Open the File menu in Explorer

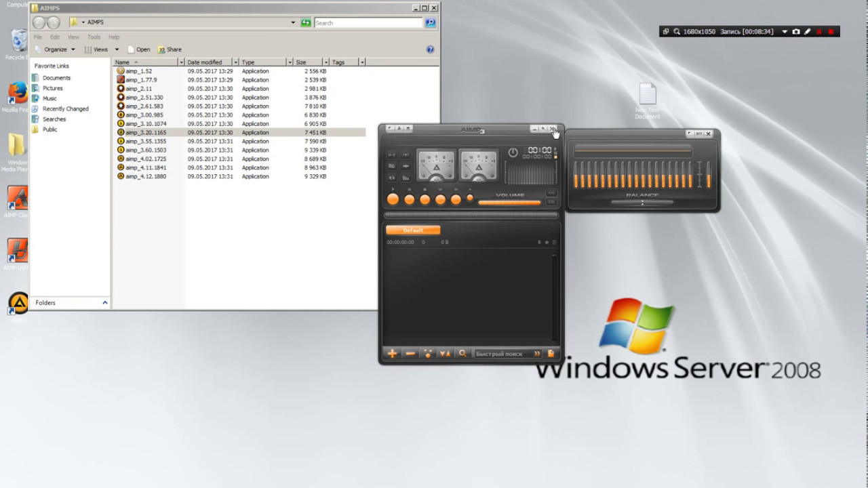point(38,37)
